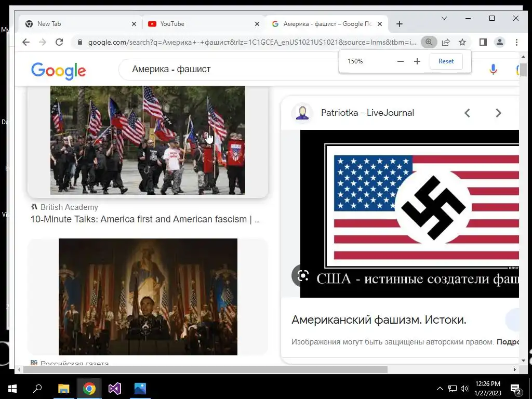Show previous image in preview panel
Viewport: 532px width, 399px height.
467,113
